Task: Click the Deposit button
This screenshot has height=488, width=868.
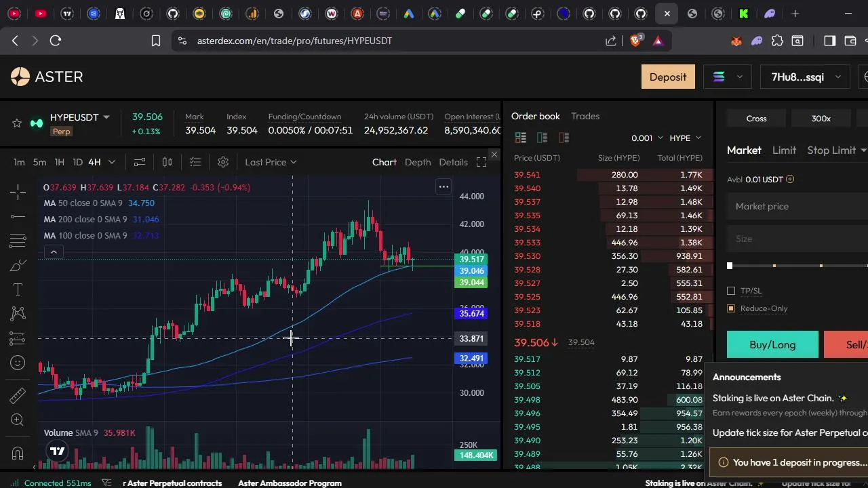Action: click(668, 77)
